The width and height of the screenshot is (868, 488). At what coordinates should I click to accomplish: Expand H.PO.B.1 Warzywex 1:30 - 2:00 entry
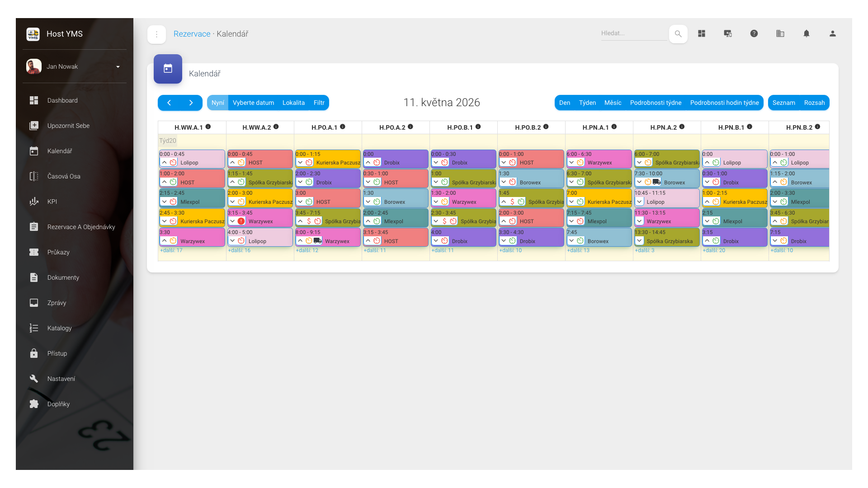(x=436, y=202)
